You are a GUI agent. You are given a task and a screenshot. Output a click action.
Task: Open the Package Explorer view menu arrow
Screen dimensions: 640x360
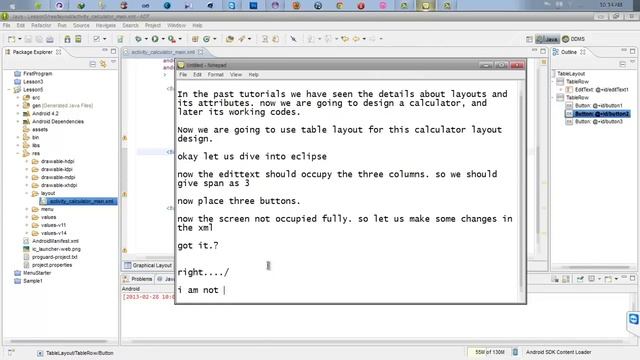[113, 62]
